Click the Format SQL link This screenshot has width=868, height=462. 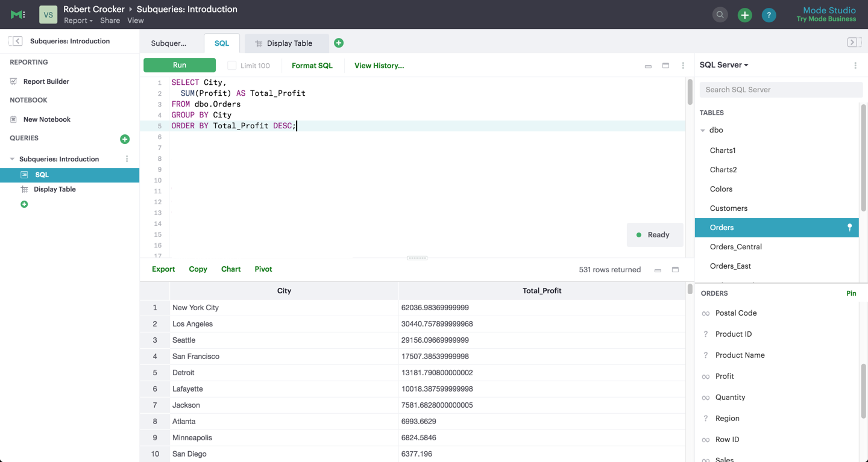(312, 66)
